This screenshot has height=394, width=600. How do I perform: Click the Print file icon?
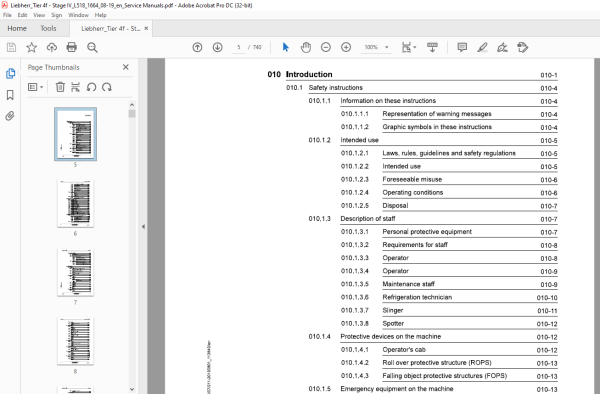(72, 47)
